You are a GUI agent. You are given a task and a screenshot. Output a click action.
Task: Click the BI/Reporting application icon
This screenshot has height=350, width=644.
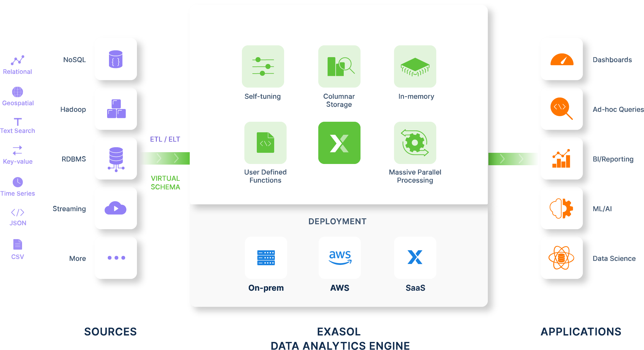point(559,165)
